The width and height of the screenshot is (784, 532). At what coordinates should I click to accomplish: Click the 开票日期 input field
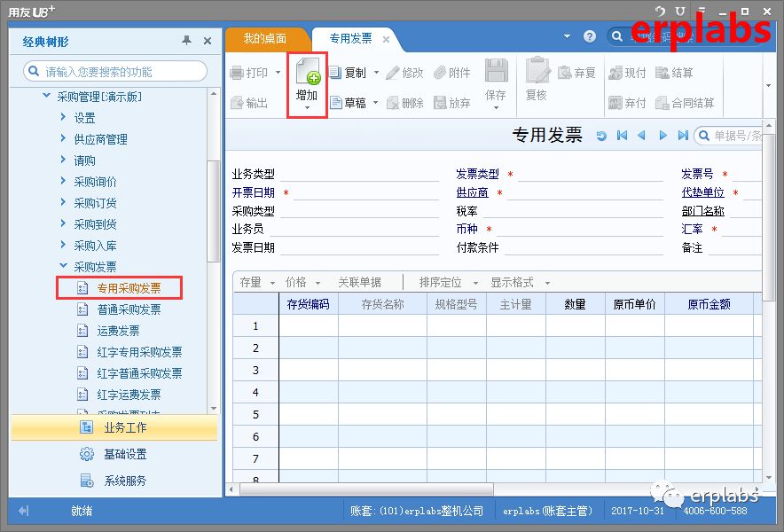366,193
